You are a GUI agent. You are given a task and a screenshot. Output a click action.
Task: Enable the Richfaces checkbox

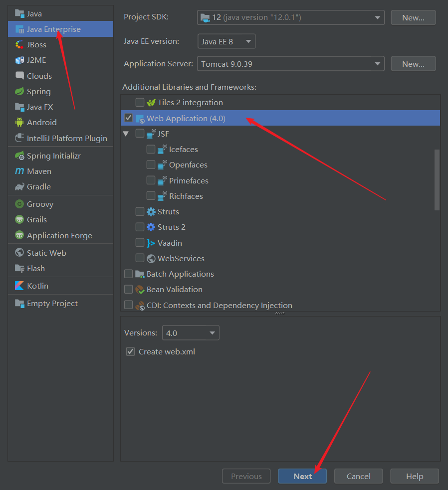(x=151, y=195)
